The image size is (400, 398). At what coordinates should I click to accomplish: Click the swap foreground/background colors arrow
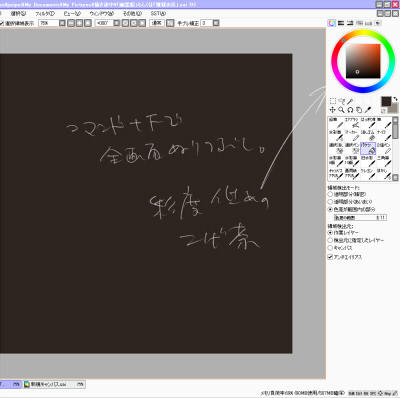(x=395, y=99)
